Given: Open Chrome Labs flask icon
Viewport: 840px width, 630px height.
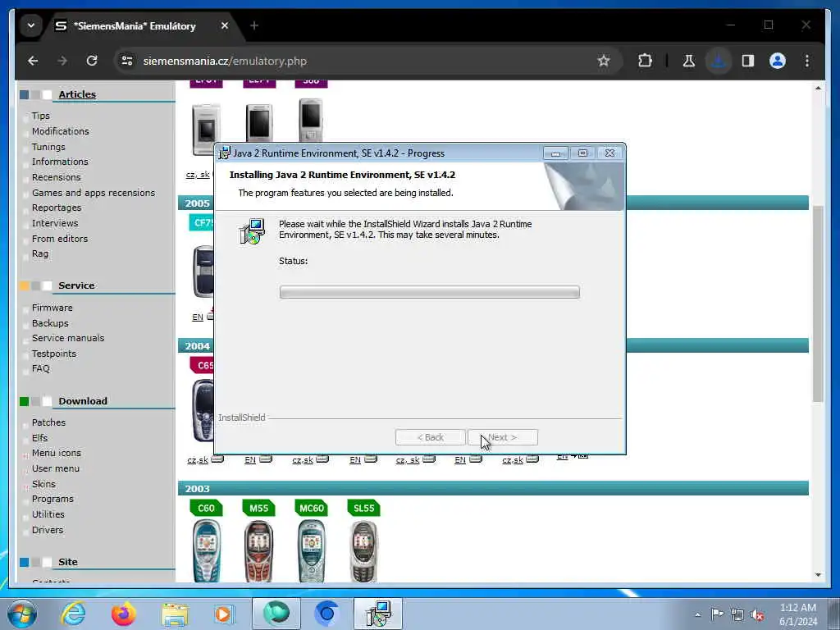Looking at the screenshot, I should point(689,61).
